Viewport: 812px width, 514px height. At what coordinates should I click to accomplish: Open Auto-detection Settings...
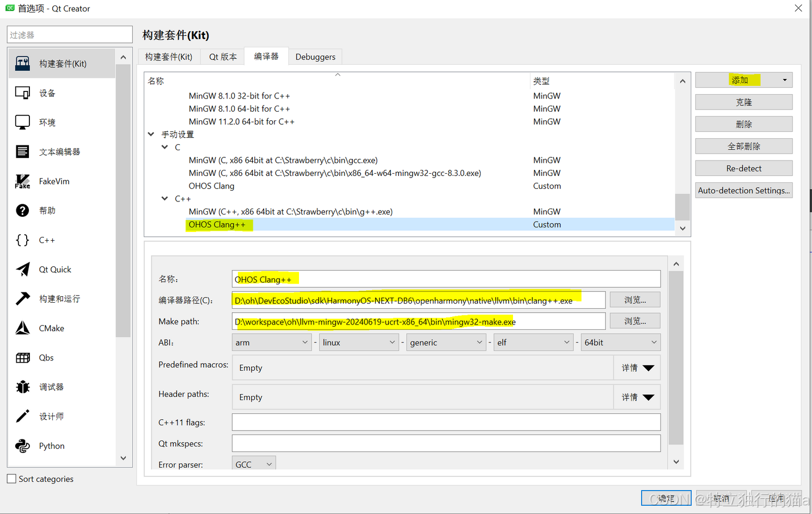pyautogui.click(x=744, y=190)
